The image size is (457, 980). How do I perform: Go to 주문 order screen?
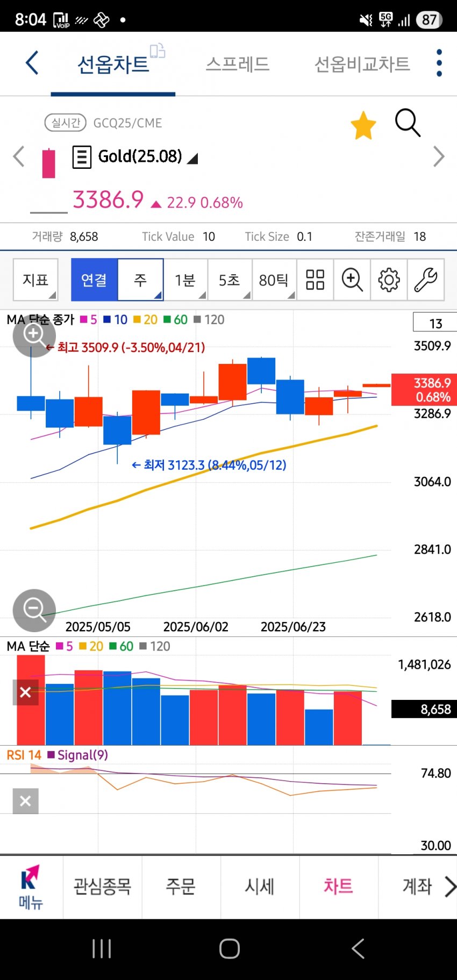(181, 886)
